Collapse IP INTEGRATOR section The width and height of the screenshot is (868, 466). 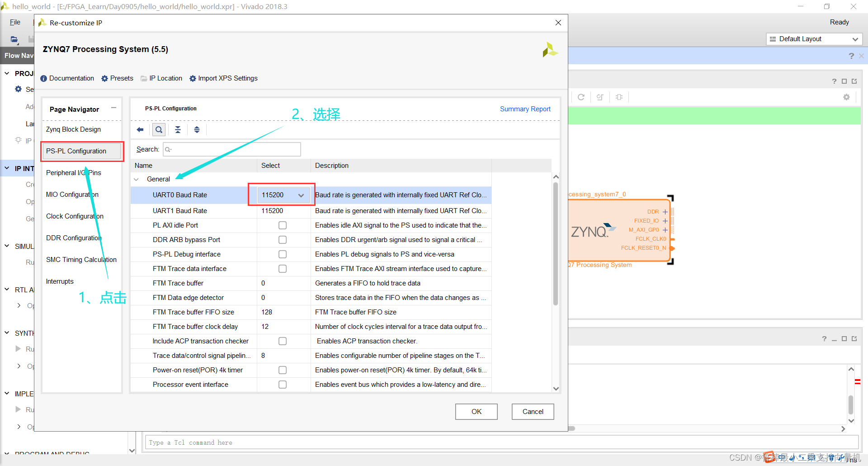[x=7, y=168]
